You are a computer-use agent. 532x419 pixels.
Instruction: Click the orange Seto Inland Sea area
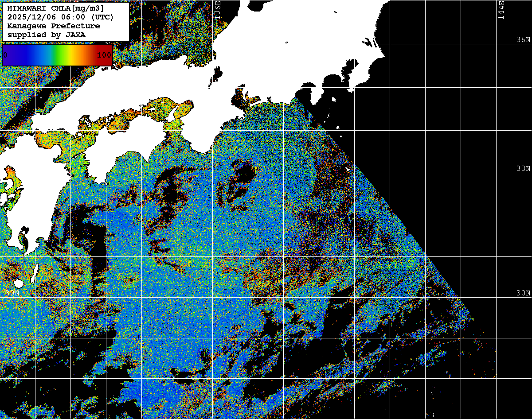tap(146, 111)
